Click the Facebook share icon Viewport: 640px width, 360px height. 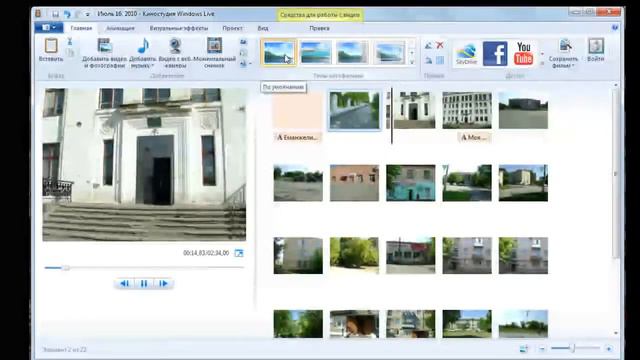pos(495,53)
